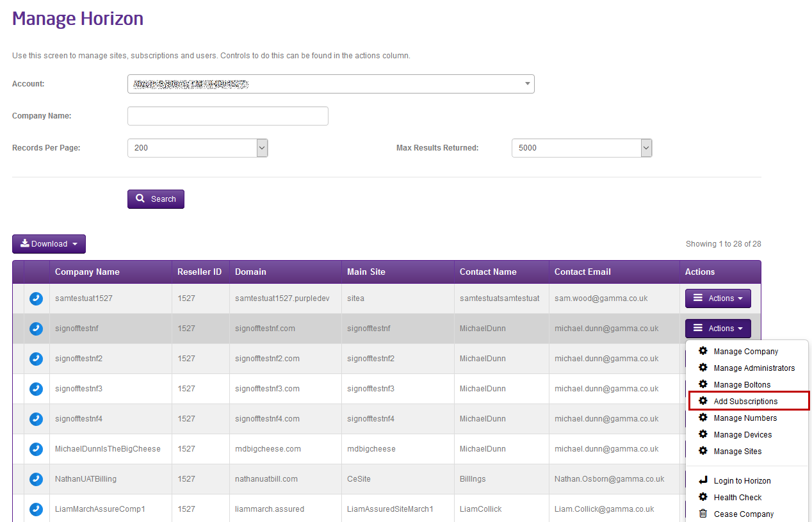The width and height of the screenshot is (812, 522).
Task: Click phone icon in signofftestnf2 row
Action: point(37,359)
